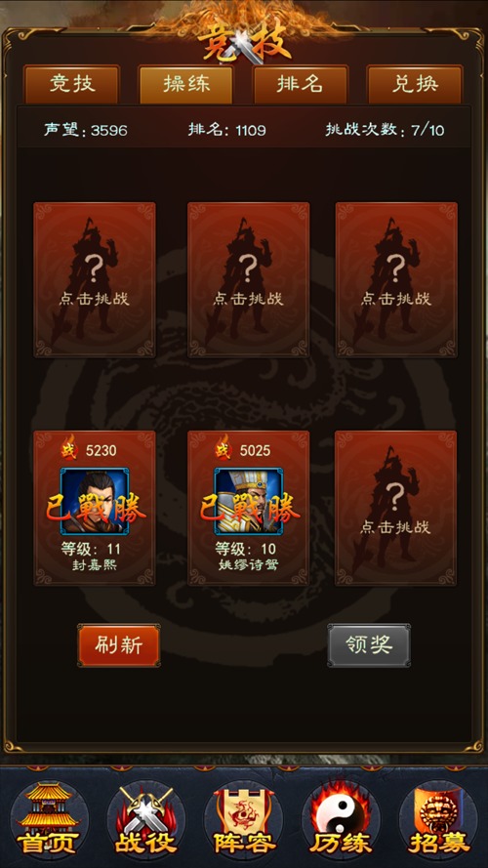Open the 排名 ranking tab
Screen dimensions: 488x868
[301, 84]
